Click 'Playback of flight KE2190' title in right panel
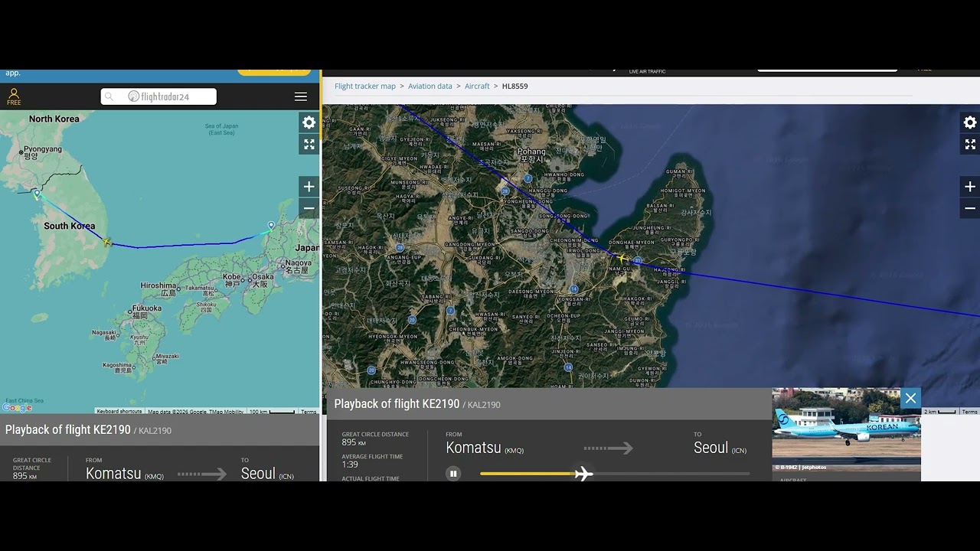This screenshot has width=980, height=551. (397, 404)
